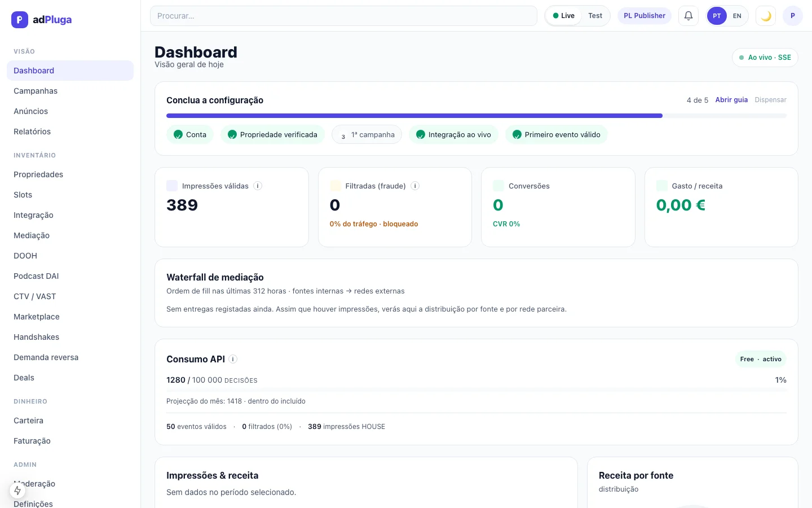Viewport: 812px width, 508px height.
Task: Click the 0,00 € revenue value
Action: [x=681, y=205]
